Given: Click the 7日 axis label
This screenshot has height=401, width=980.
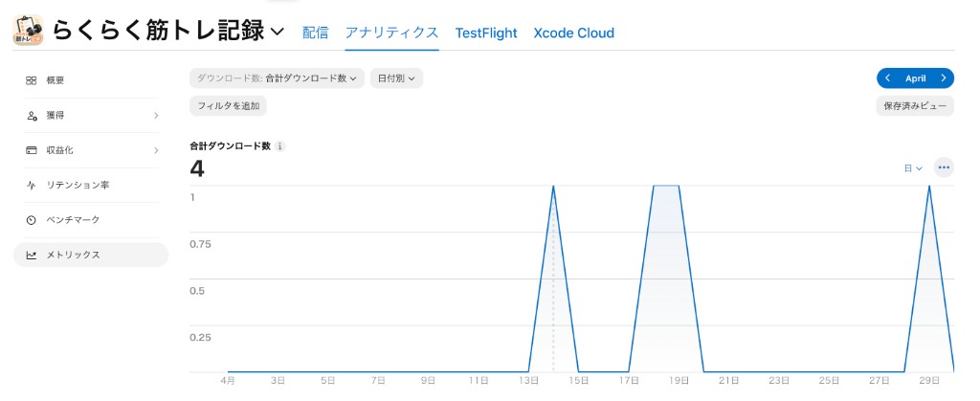Looking at the screenshot, I should 378,380.
